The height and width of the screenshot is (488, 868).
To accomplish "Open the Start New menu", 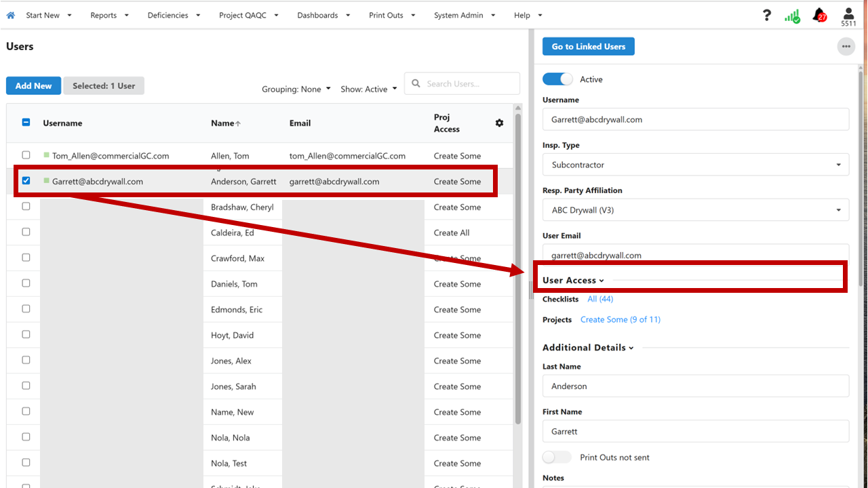I will (x=48, y=15).
